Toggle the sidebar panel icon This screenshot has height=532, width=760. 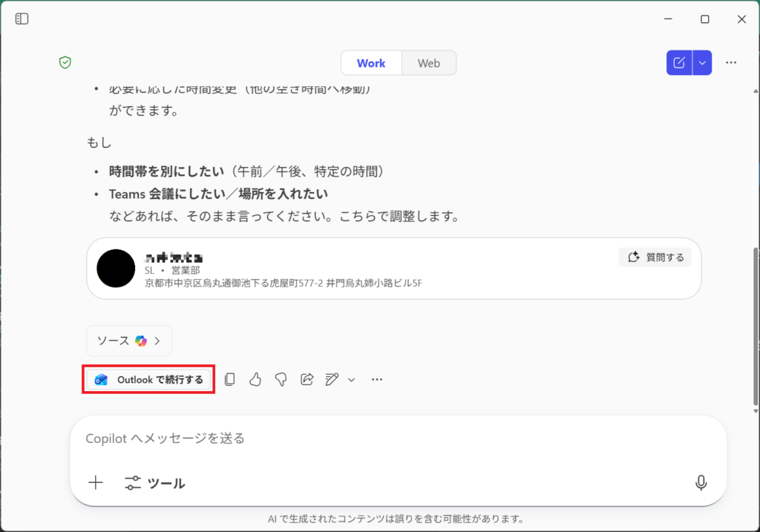click(22, 19)
